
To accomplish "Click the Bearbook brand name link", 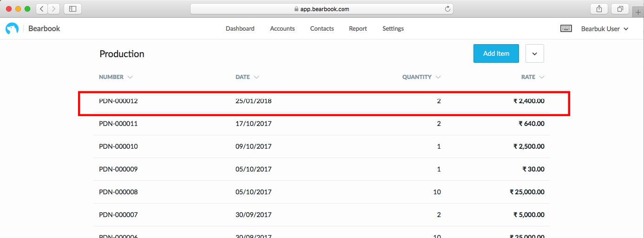I will click(x=44, y=29).
